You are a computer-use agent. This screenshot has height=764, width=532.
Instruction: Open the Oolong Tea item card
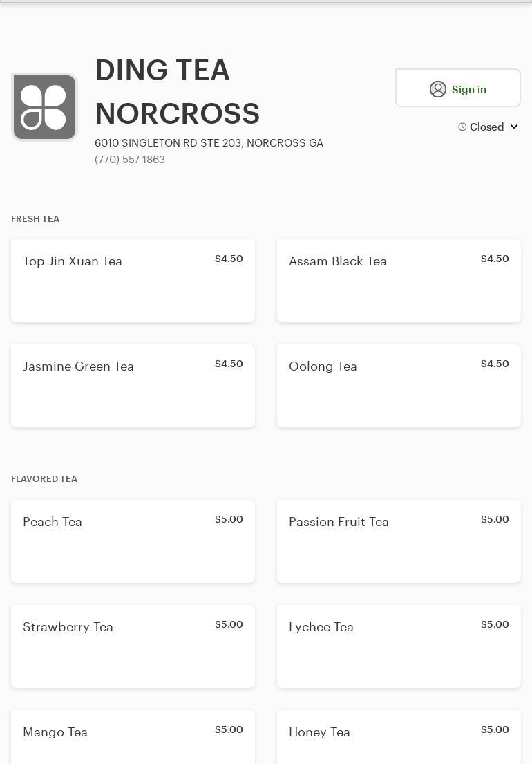pos(399,386)
